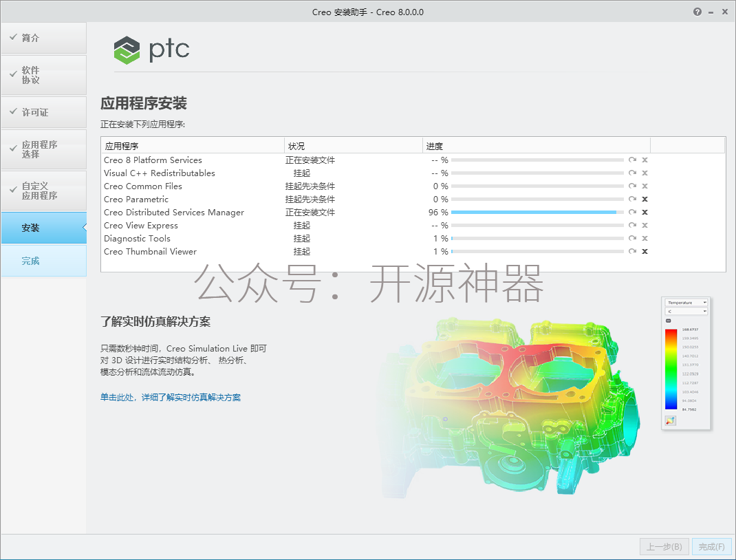736x560 pixels.
Task: Go to the 许可证 step
Action: coord(43,112)
